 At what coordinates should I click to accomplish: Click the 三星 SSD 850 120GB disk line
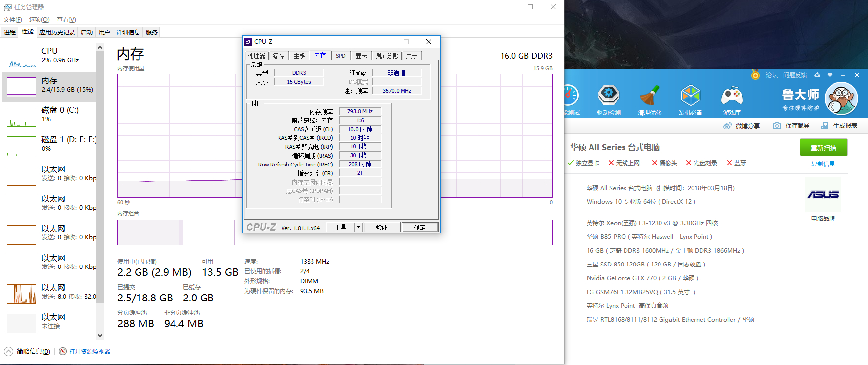646,265
